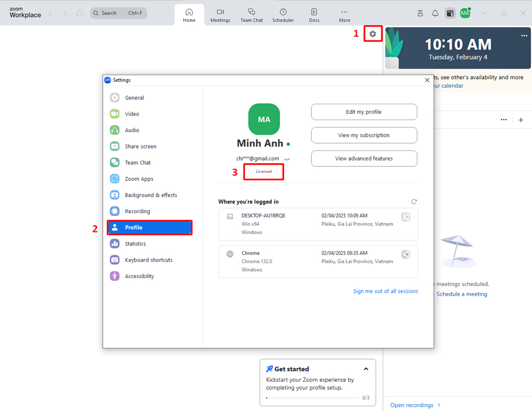Select General in Settings sidebar
The image size is (532, 411).
coord(149,98)
